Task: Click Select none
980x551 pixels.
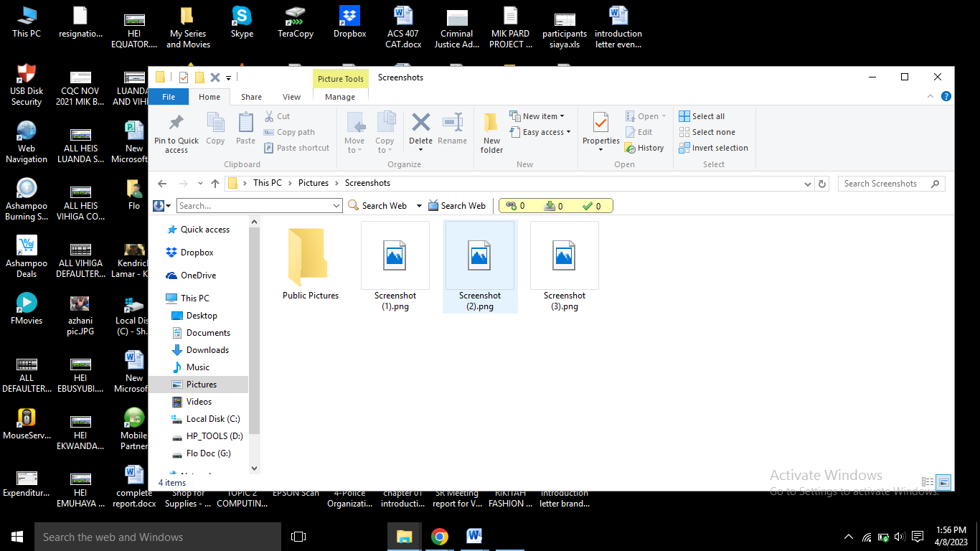Action: (707, 132)
